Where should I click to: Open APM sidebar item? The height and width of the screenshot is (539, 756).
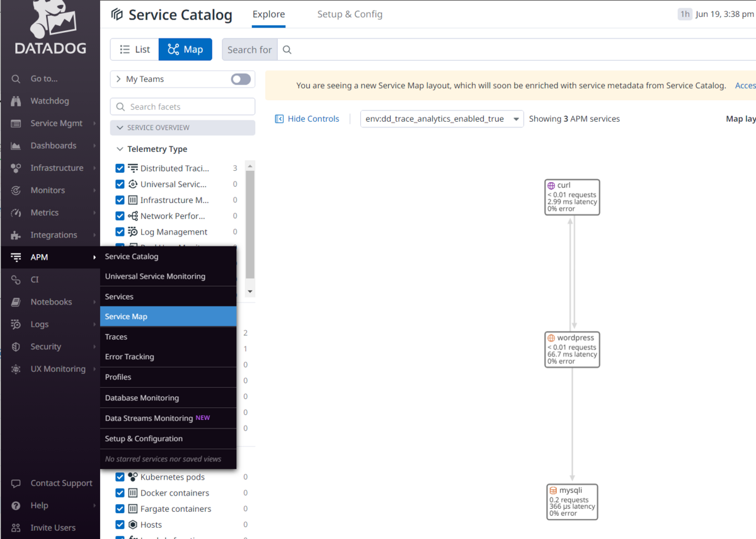tap(50, 257)
